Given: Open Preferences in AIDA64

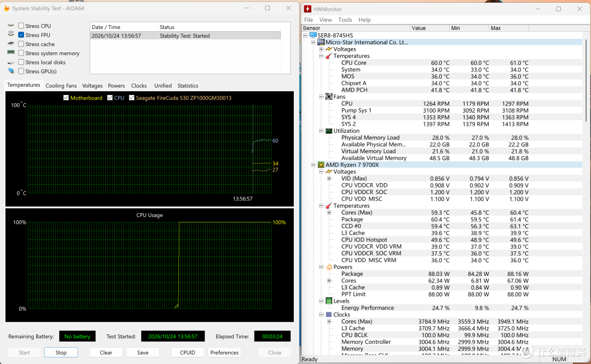Looking at the screenshot, I should [x=224, y=353].
